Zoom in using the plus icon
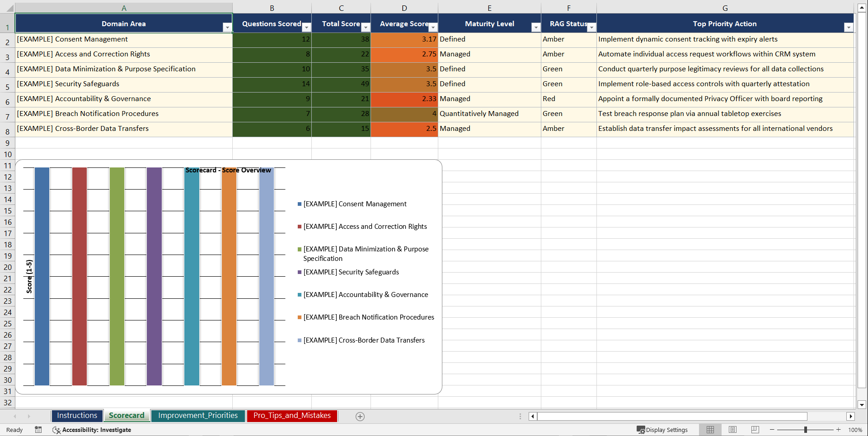 838,430
